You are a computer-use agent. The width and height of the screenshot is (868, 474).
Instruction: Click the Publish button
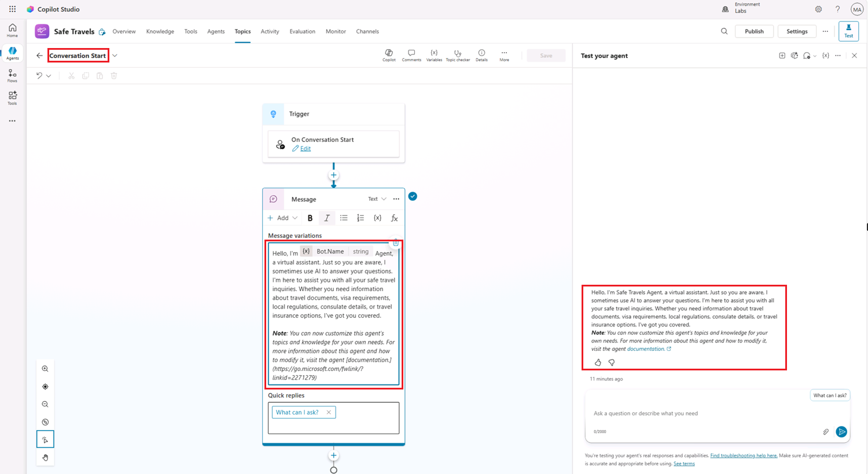[754, 31]
